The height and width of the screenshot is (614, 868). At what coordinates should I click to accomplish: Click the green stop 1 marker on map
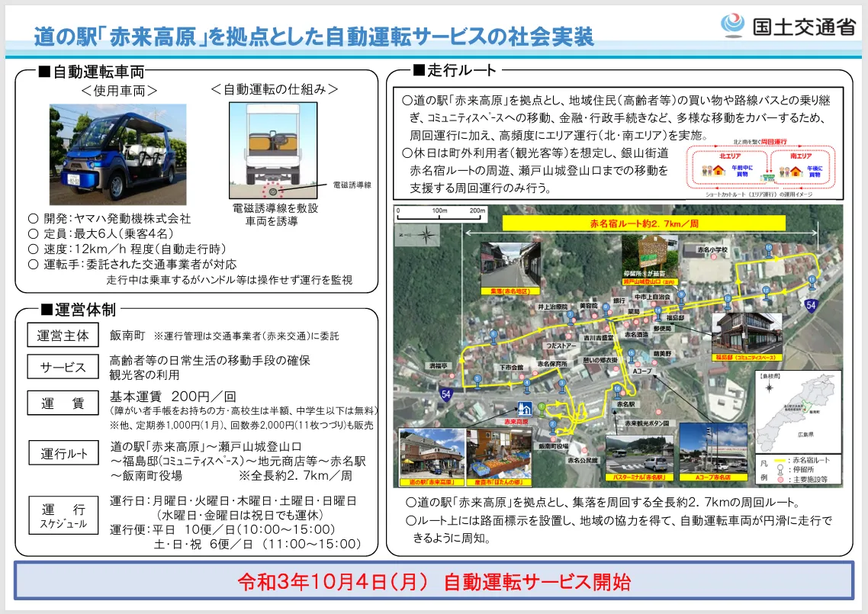pyautogui.click(x=542, y=409)
